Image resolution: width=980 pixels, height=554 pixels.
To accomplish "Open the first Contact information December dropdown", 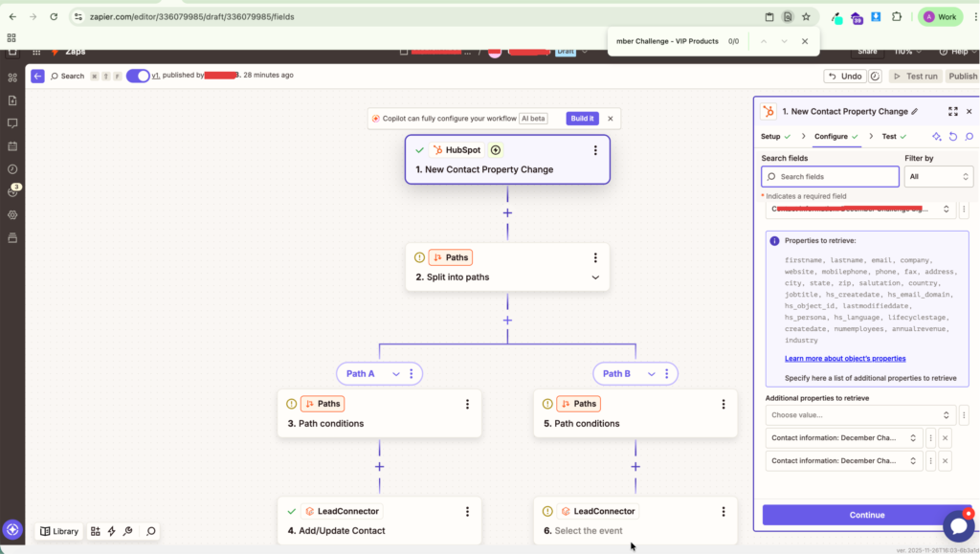I will point(844,438).
